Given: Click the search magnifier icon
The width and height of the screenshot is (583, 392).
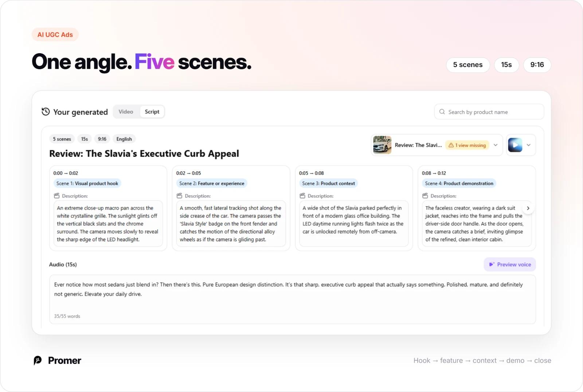Looking at the screenshot, I should click(442, 112).
